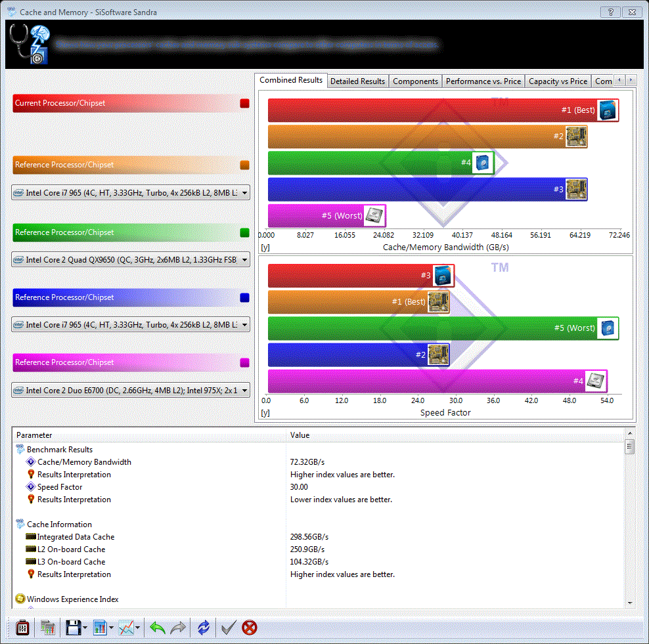Click the Value column header
Image resolution: width=649 pixels, height=644 pixels.
point(455,435)
